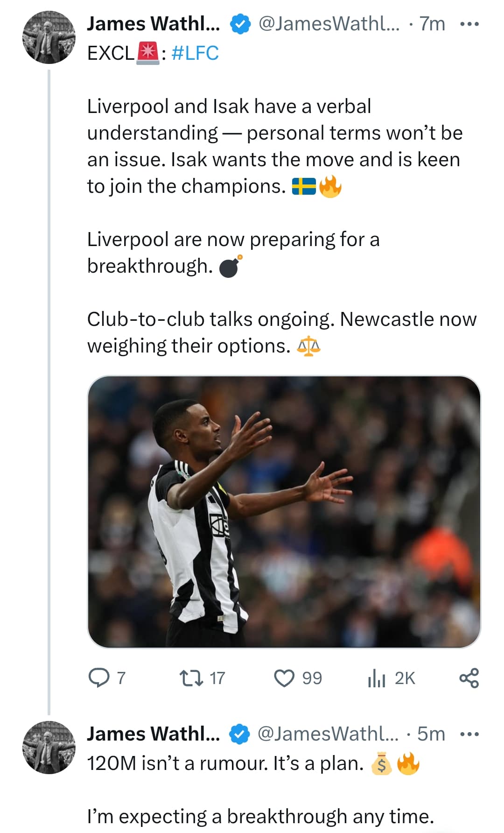Open the Isak photo attachment
This screenshot has width=504, height=833.
click(x=284, y=512)
